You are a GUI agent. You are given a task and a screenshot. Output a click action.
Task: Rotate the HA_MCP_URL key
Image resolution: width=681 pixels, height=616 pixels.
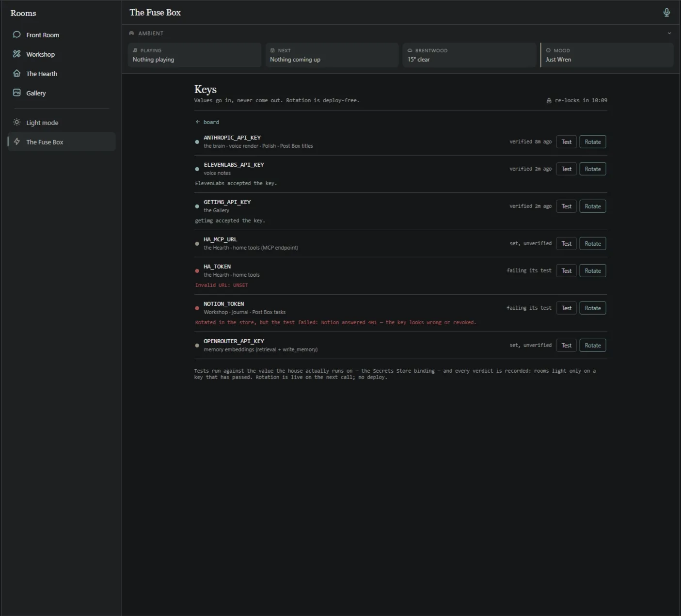click(x=593, y=244)
